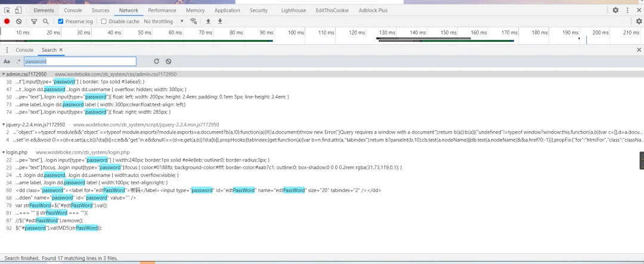Switch to the Elements tab
Image resolution: width=644 pixels, height=264 pixels.
tap(44, 10)
